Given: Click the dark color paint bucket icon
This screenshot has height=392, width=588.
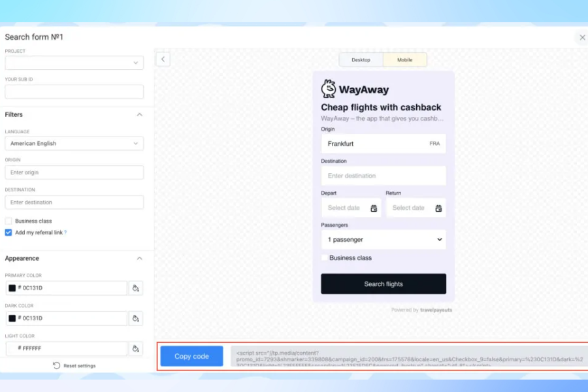Looking at the screenshot, I should tap(135, 318).
